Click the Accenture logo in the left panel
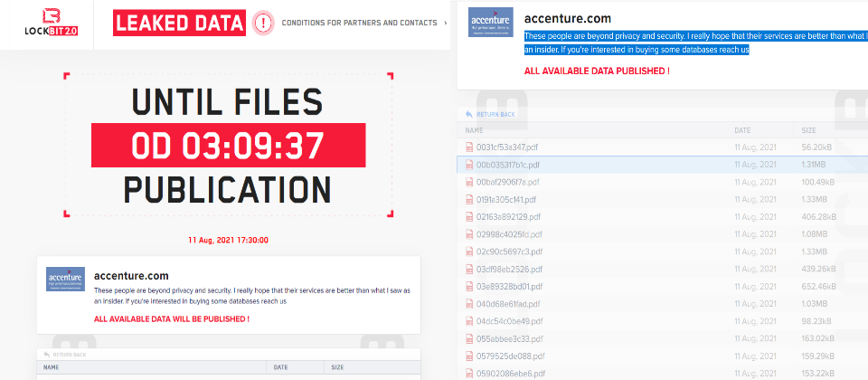This screenshot has width=868, height=380. pos(65,280)
